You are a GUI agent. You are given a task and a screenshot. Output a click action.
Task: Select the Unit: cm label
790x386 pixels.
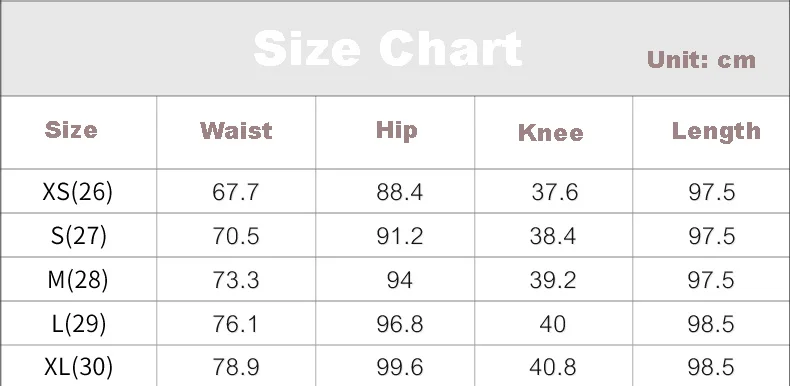[x=701, y=60]
